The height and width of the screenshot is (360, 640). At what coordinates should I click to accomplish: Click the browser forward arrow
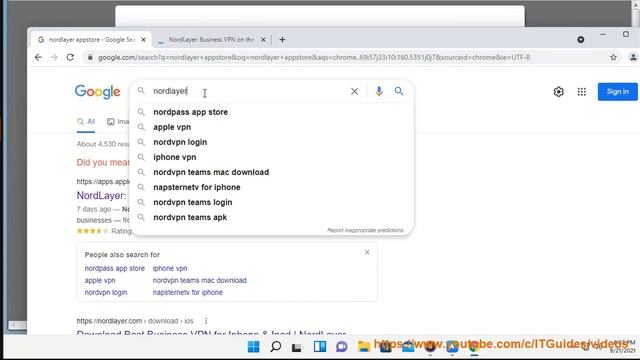coord(54,58)
